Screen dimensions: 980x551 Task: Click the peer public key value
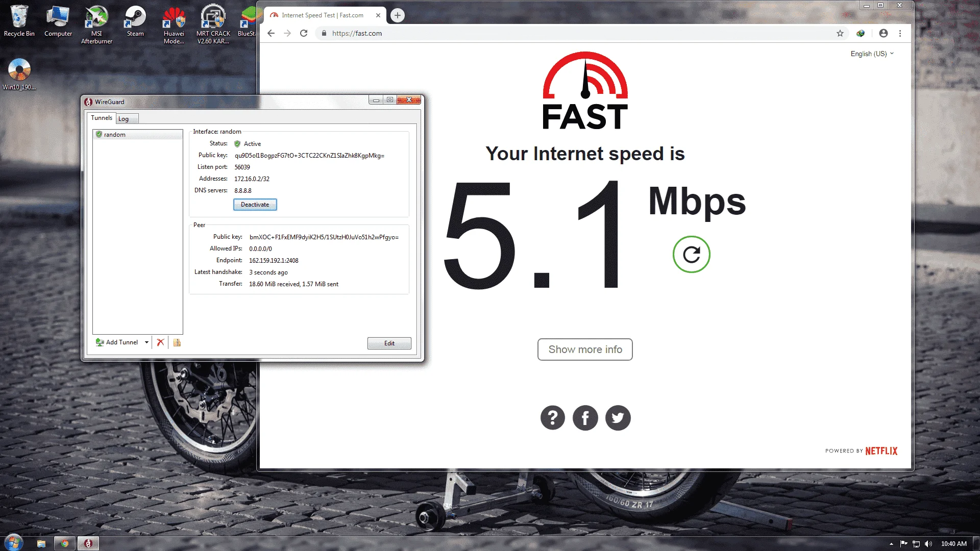pos(324,237)
